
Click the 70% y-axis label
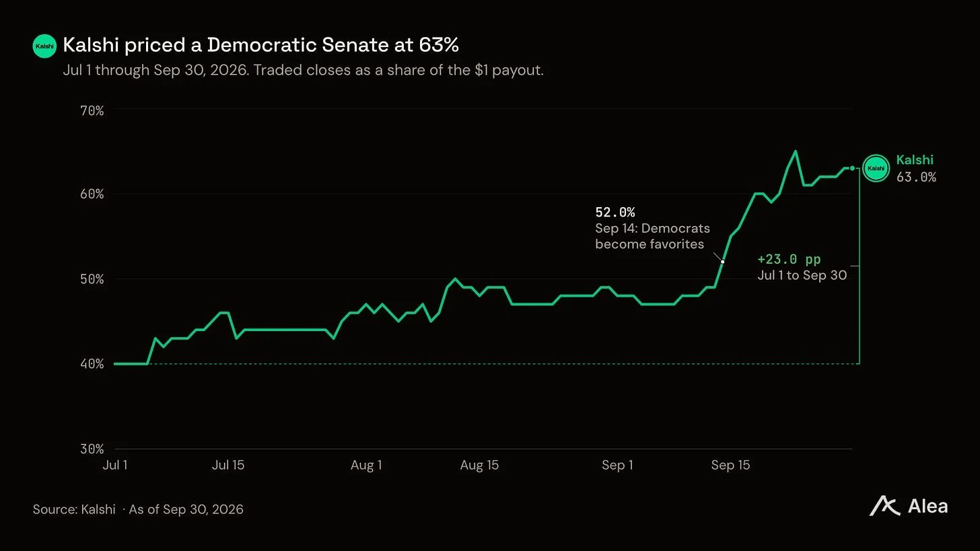[x=92, y=110]
